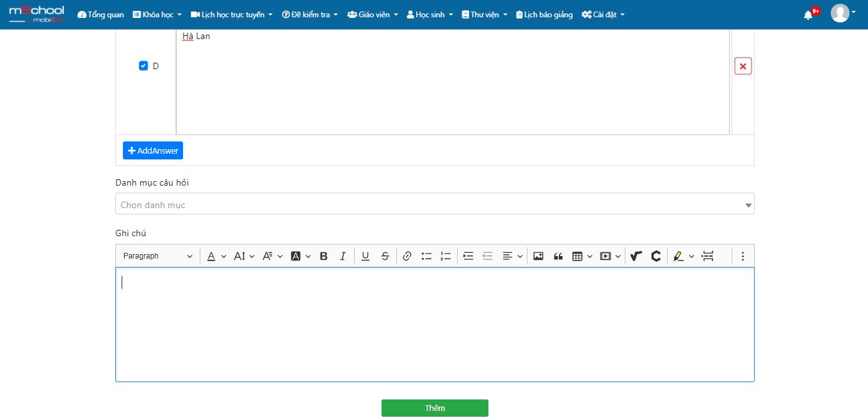Image resolution: width=868 pixels, height=418 pixels.
Task: Click the AddAnswer button
Action: click(x=153, y=150)
